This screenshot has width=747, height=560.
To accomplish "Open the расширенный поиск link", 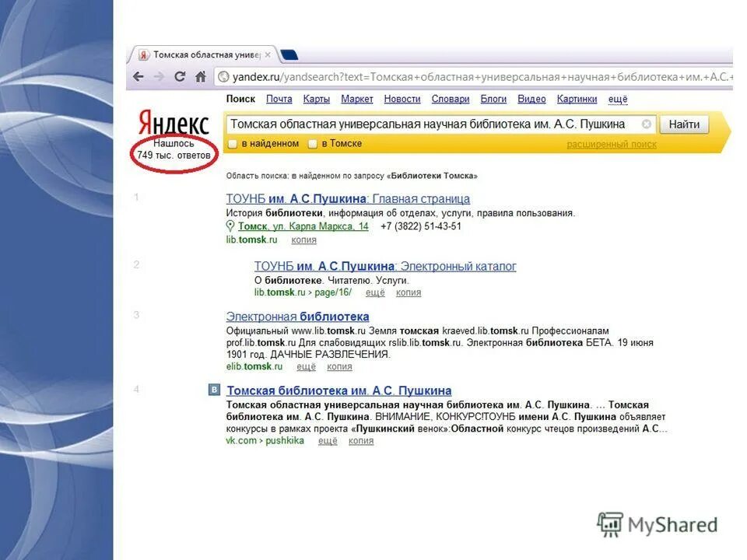I will click(x=612, y=145).
